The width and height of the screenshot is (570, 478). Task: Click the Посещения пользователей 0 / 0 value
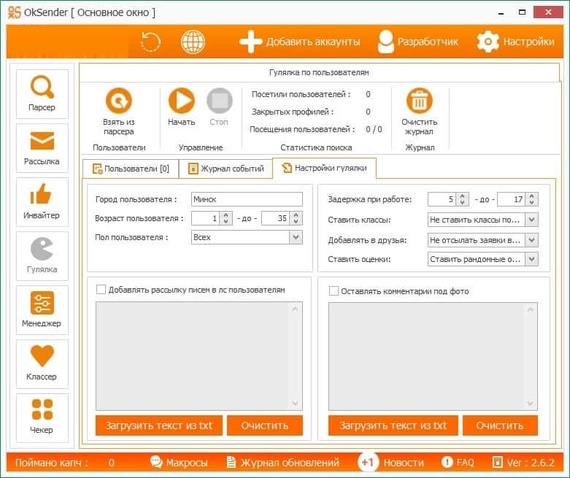click(x=374, y=129)
